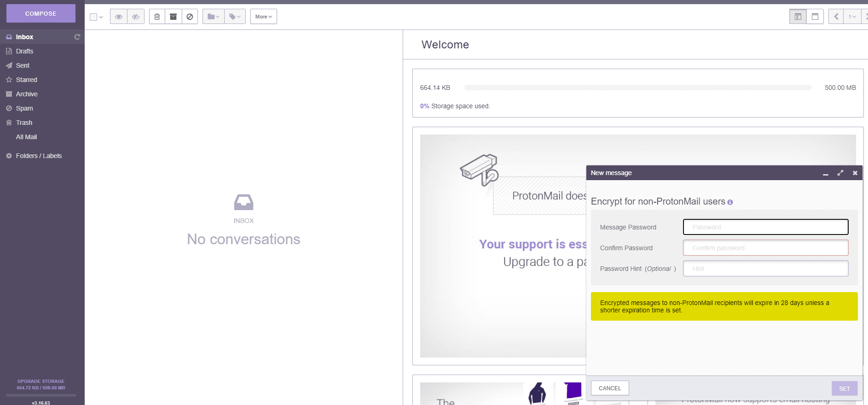Tick the select-all messages checkbox

point(93,17)
